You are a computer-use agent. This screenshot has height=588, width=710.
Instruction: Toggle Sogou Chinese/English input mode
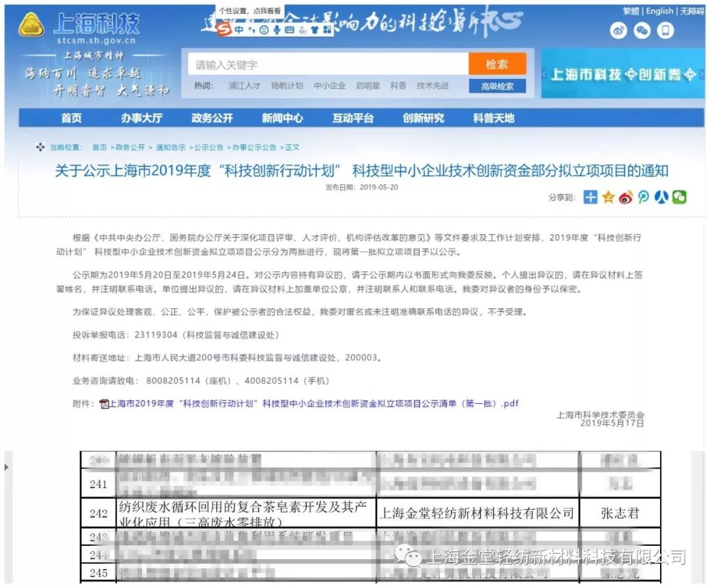coord(239,30)
